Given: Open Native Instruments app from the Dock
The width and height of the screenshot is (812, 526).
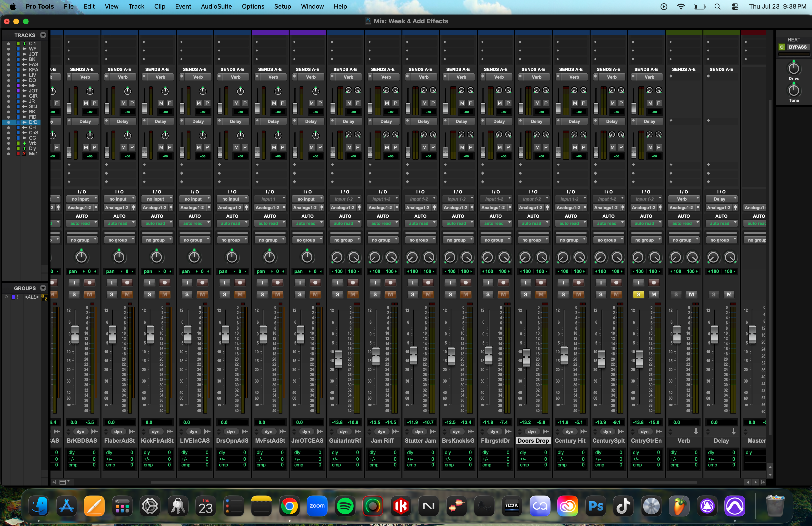Looking at the screenshot, I should click(x=429, y=506).
